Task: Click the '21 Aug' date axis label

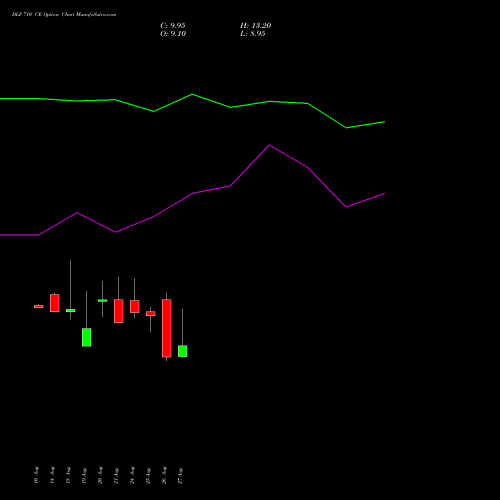Action: pos(116,475)
